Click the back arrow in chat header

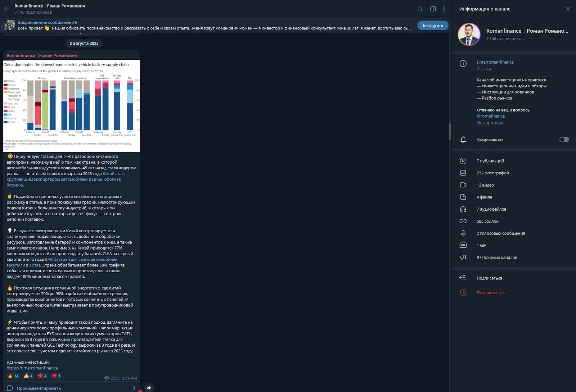coord(6,9)
